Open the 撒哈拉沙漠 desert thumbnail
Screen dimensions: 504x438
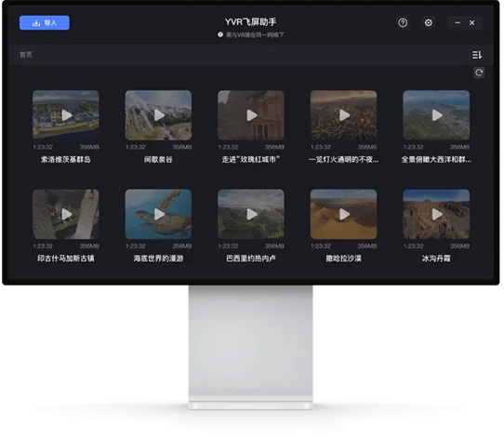coord(344,214)
